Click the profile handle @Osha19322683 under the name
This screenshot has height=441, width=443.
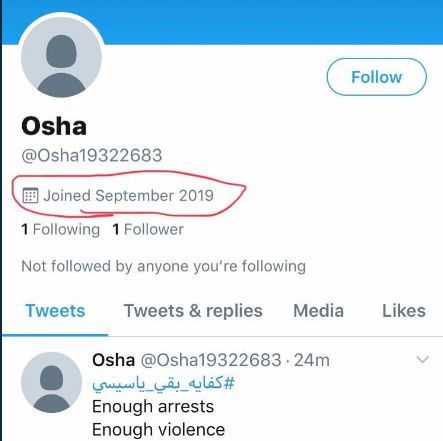(x=92, y=155)
